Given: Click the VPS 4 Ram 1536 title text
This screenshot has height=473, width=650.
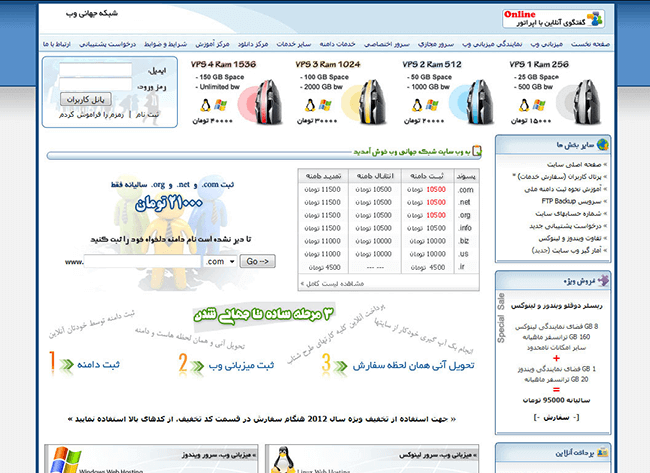Looking at the screenshot, I should click(x=223, y=64).
